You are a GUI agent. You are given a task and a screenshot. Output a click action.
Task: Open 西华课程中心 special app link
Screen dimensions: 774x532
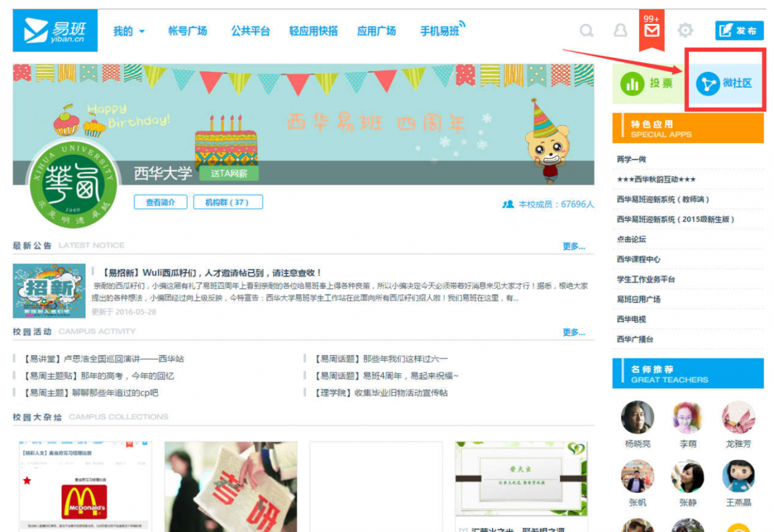pos(638,259)
